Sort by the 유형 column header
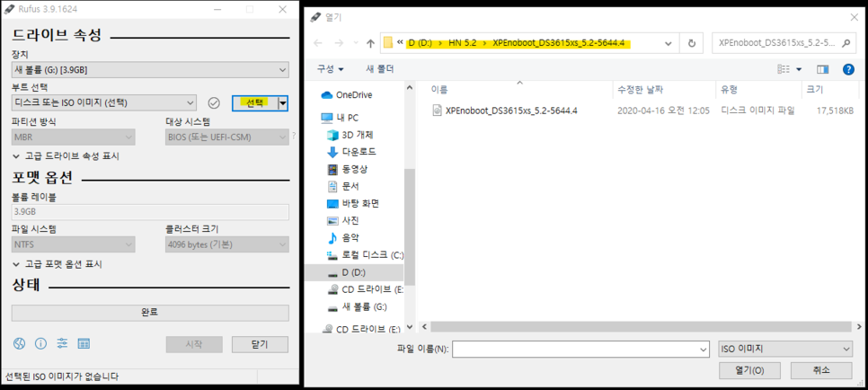The width and height of the screenshot is (868, 390). point(729,90)
